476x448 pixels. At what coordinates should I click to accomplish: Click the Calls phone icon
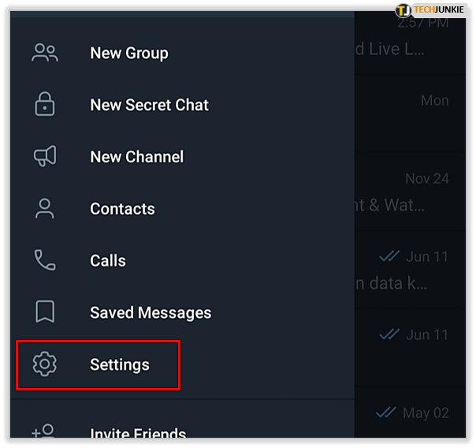(x=45, y=260)
